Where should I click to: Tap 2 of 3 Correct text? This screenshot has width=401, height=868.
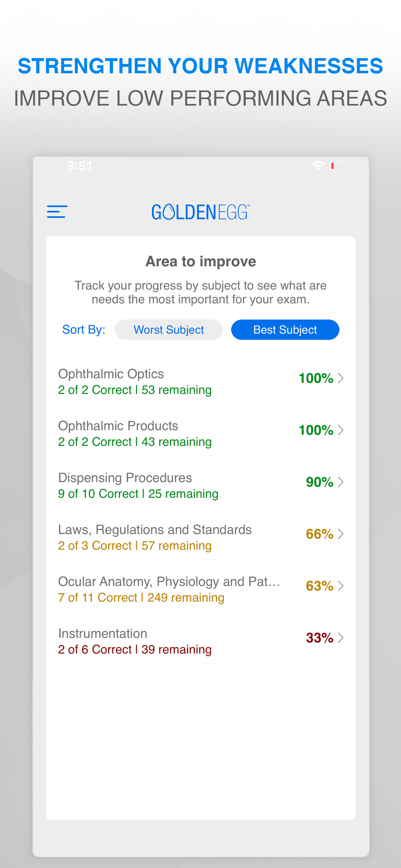95,545
